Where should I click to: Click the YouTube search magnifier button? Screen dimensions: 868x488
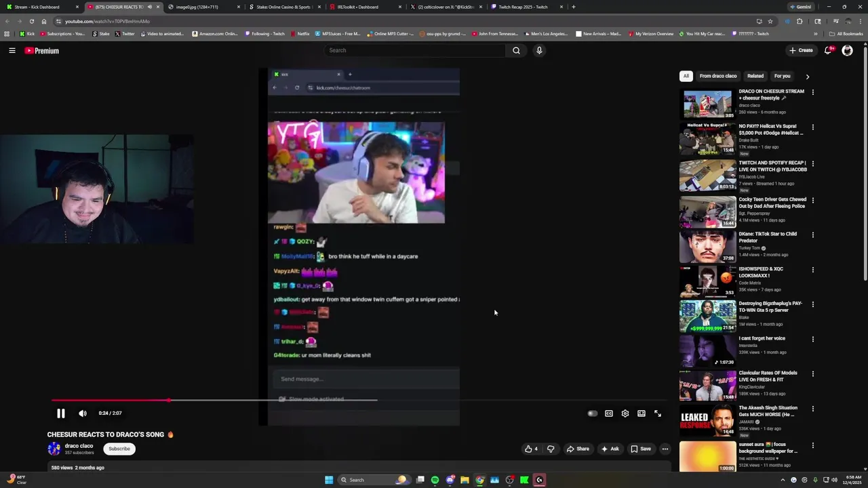pos(516,50)
